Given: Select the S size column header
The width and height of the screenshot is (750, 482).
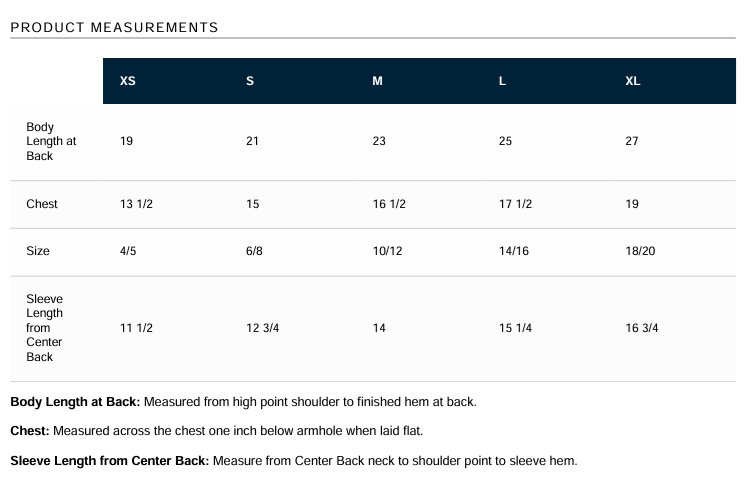Looking at the screenshot, I should pyautogui.click(x=250, y=81).
